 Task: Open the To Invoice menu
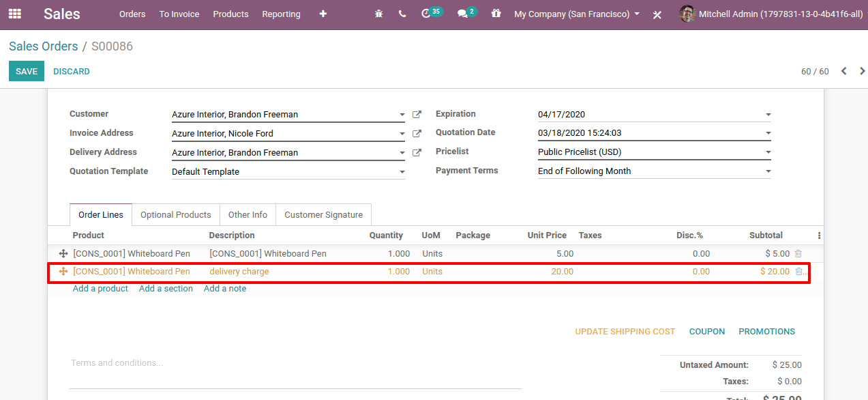pos(179,14)
